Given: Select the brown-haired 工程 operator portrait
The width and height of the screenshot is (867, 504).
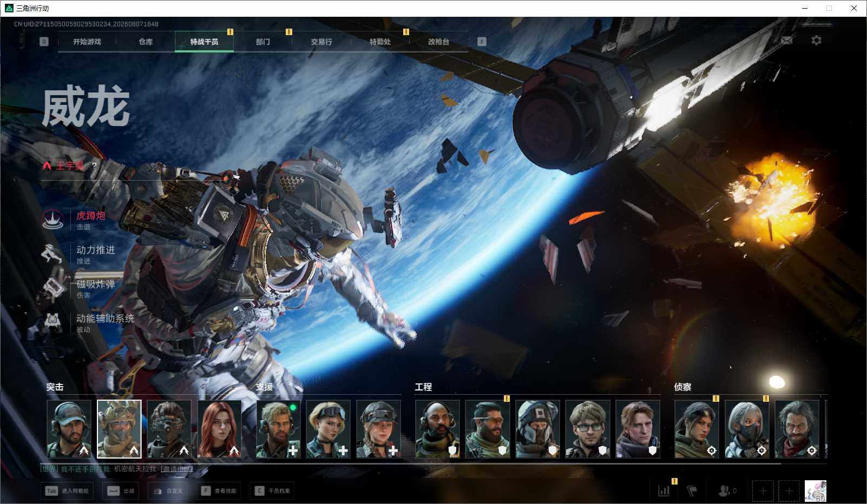Looking at the screenshot, I should pos(638,429).
